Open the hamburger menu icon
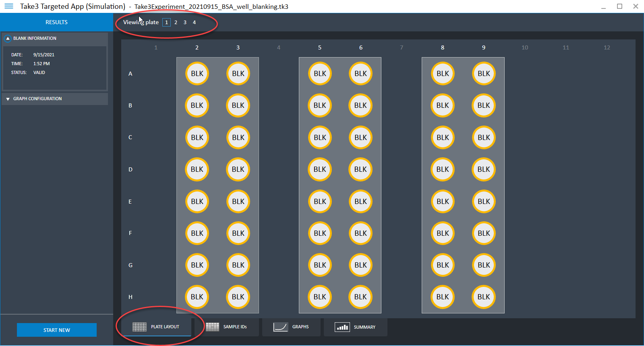The width and height of the screenshot is (644, 346). 8,6
